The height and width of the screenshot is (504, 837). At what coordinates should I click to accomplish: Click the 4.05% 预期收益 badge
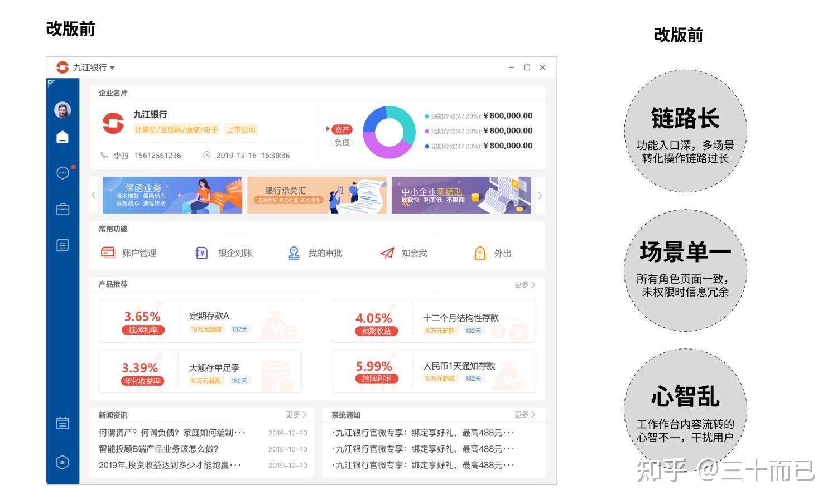pyautogui.click(x=376, y=331)
